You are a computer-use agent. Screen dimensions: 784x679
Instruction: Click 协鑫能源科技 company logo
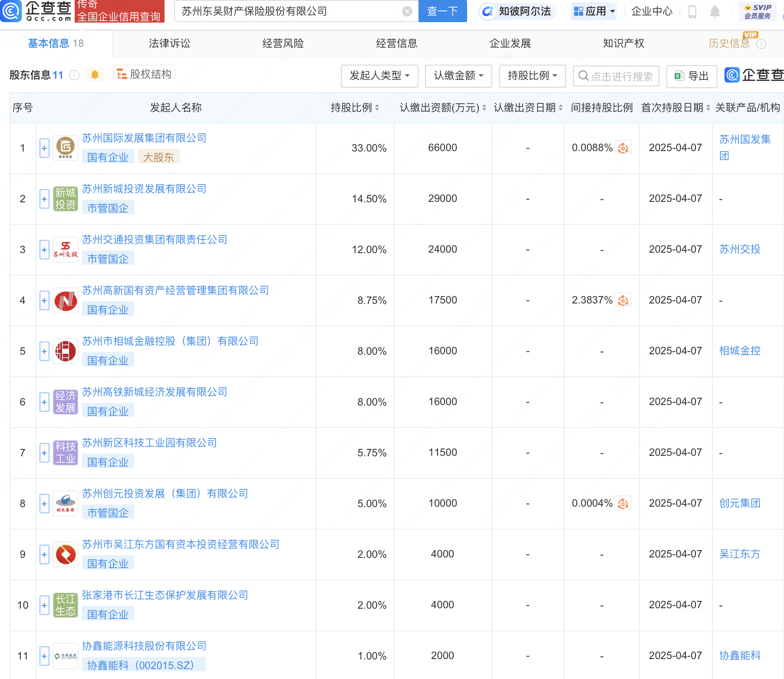click(66, 656)
